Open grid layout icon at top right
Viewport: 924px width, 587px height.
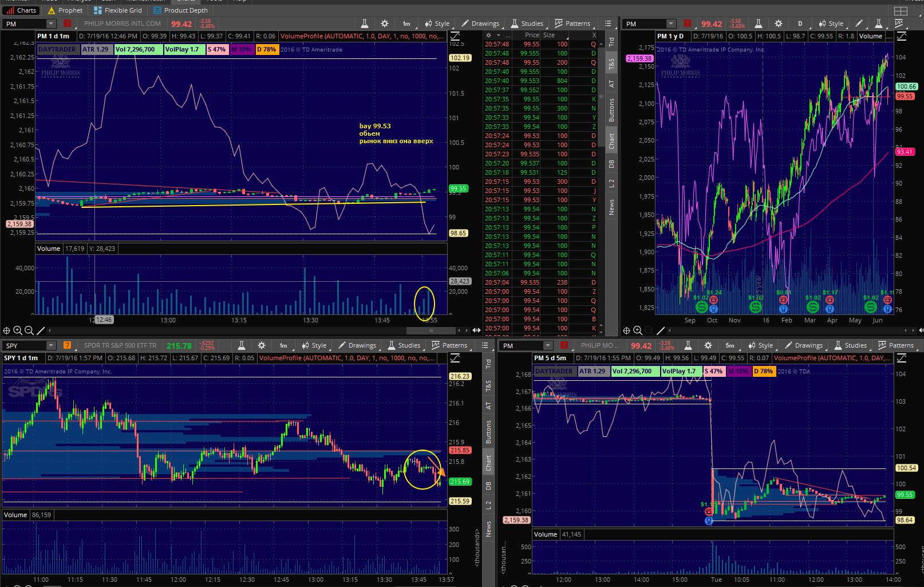(x=901, y=11)
